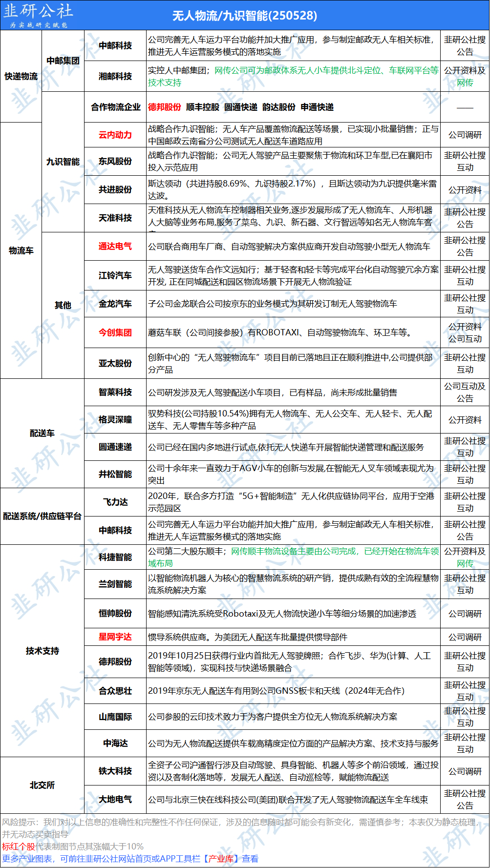Click the title 无人物流/九识智能(250528)

[x=244, y=16]
